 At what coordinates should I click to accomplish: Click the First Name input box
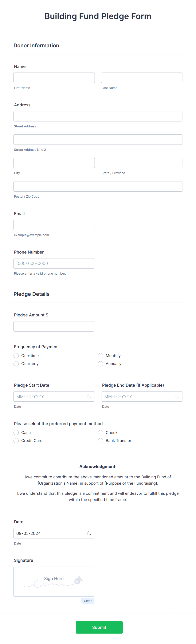pyautogui.click(x=54, y=78)
